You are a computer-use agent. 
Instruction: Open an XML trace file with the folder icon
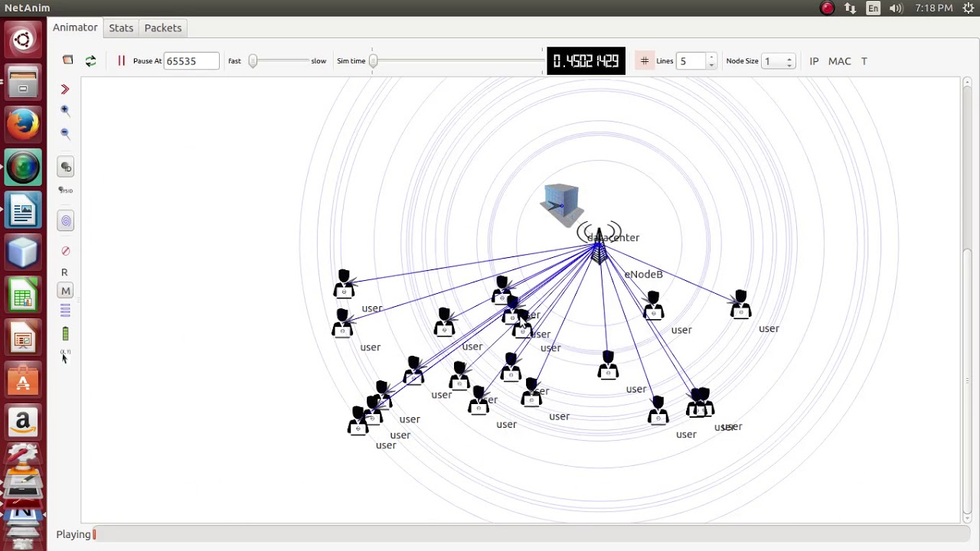67,60
